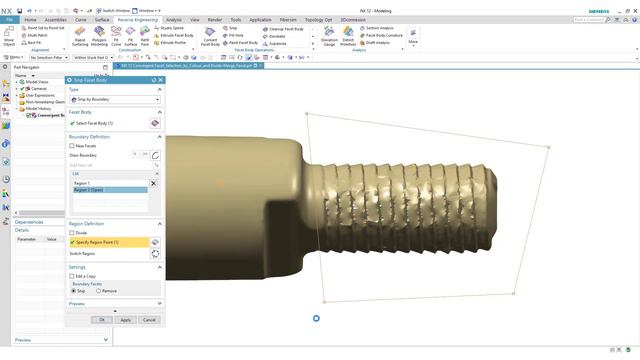The height and width of the screenshot is (360, 640).
Task: Switch to the Analysis tab
Action: tap(173, 20)
